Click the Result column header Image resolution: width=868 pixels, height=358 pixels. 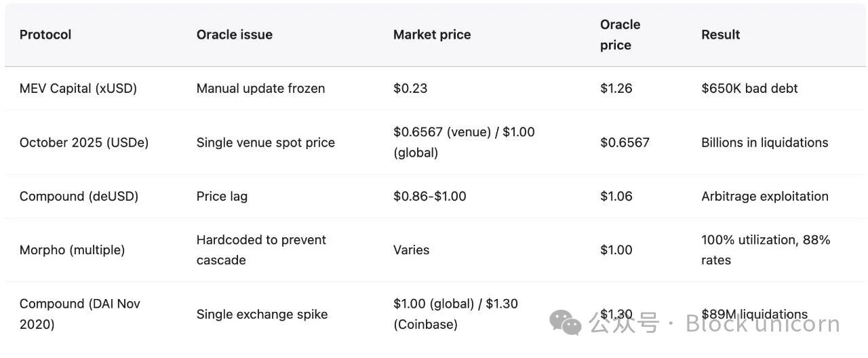click(720, 35)
